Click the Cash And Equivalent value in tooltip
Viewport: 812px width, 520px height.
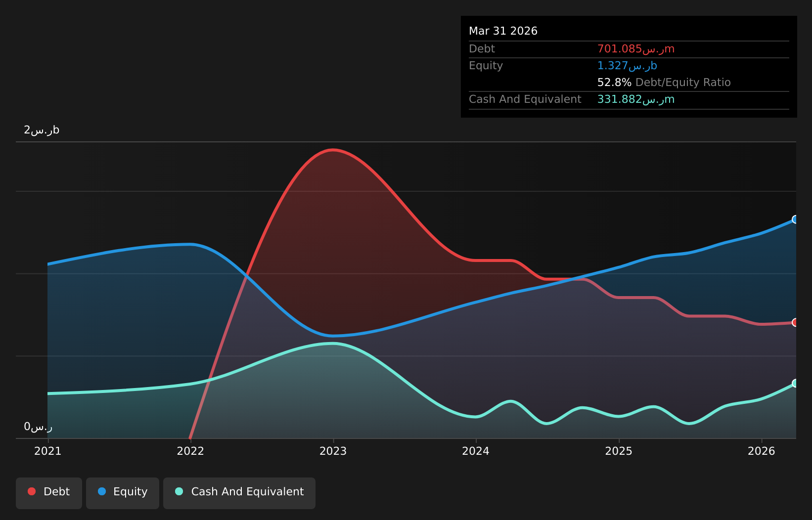pyautogui.click(x=636, y=99)
